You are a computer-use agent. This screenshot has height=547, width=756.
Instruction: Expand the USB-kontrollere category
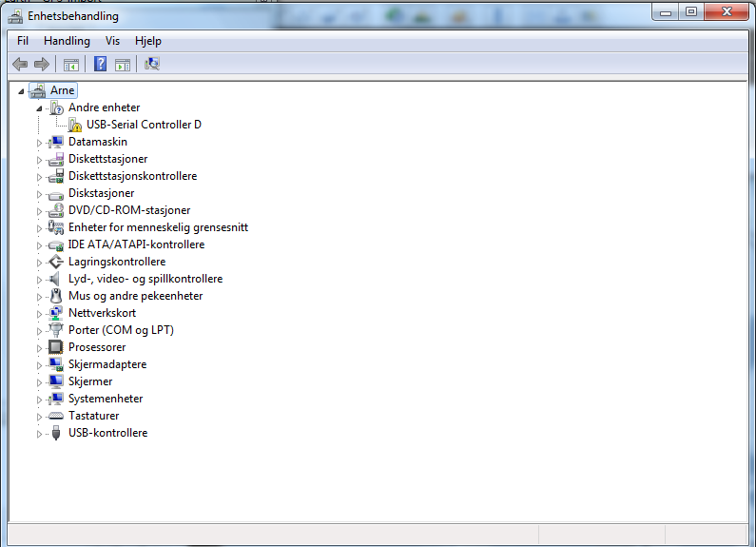[39, 434]
